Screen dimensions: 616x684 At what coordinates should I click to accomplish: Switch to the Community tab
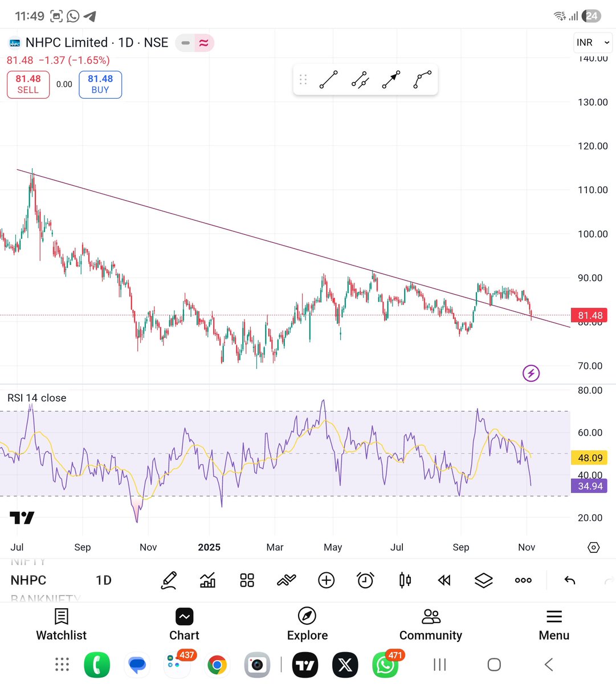(431, 625)
